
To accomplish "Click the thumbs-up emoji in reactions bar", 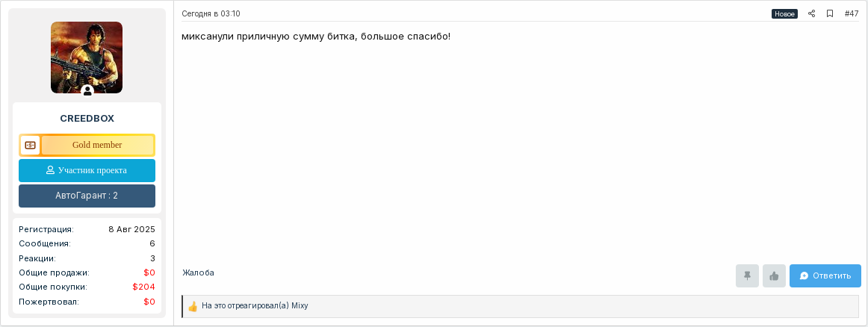I will (x=193, y=306).
